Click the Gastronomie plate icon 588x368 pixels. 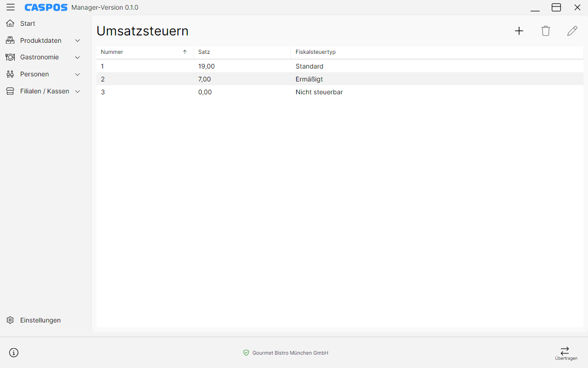pyautogui.click(x=10, y=57)
